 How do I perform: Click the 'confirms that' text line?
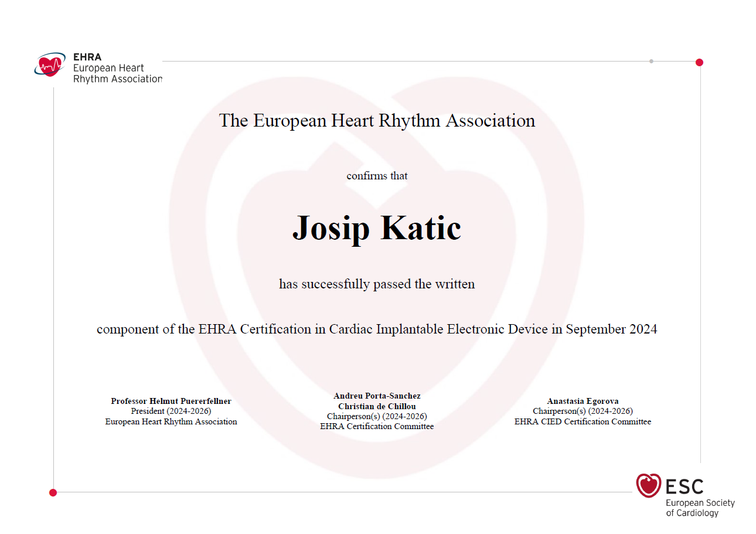click(377, 176)
